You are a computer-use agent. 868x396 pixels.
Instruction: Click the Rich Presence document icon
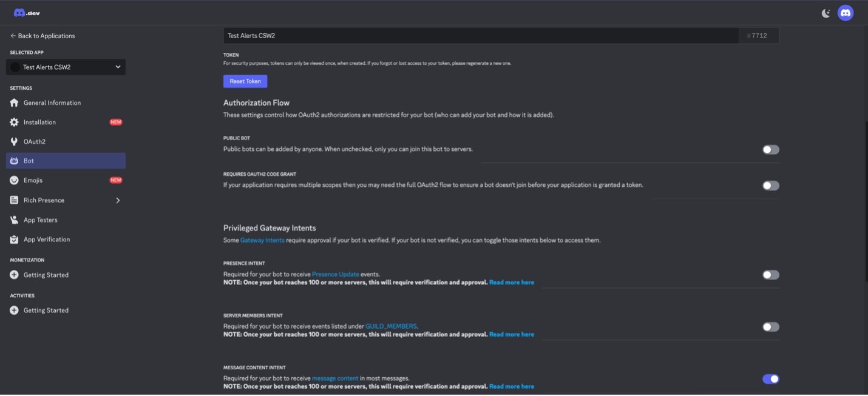(x=14, y=200)
